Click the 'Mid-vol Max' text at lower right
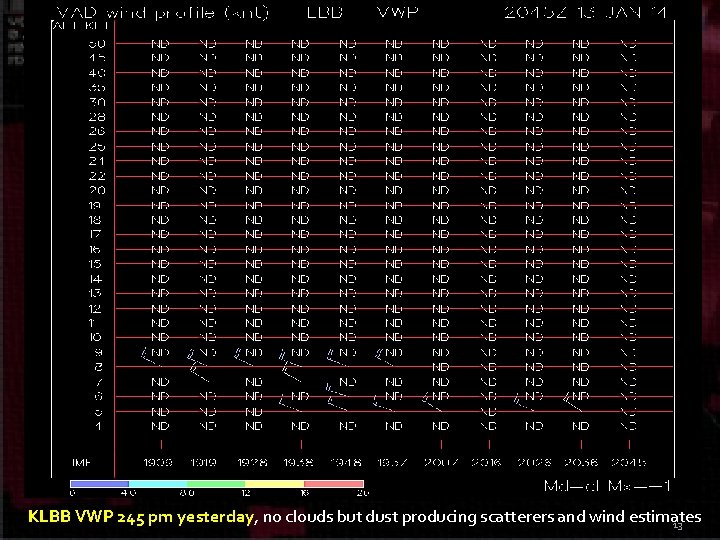 pos(607,485)
